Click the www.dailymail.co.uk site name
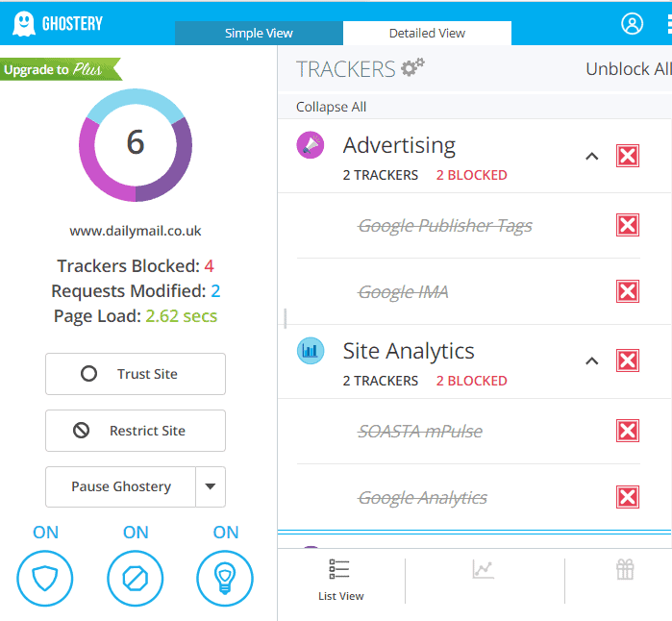Viewport: 672px width, 621px height. pos(136,231)
